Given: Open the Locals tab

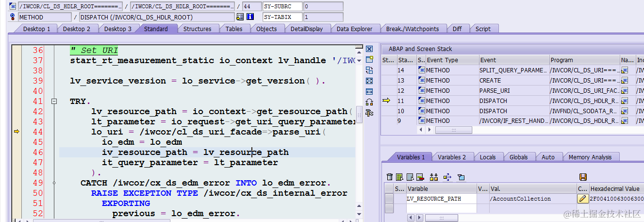Looking at the screenshot, I should 488,157.
